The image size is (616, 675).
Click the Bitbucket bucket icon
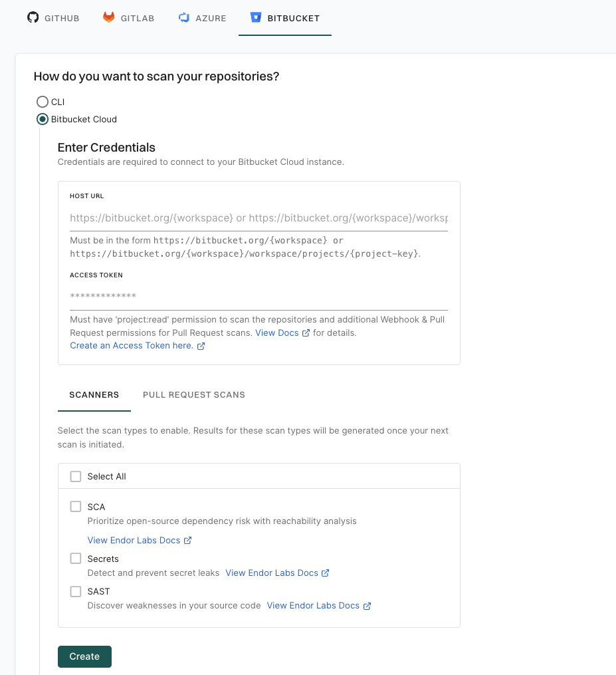click(x=256, y=18)
